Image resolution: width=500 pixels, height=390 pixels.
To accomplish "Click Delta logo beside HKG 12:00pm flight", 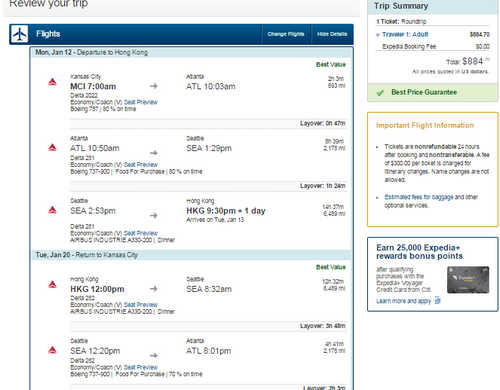I will pos(52,284).
